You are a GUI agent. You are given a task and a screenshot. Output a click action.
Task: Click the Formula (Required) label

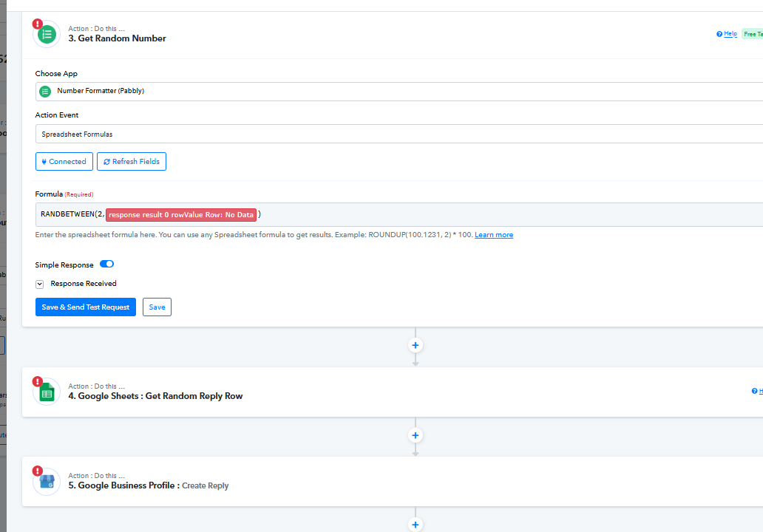[x=64, y=194]
